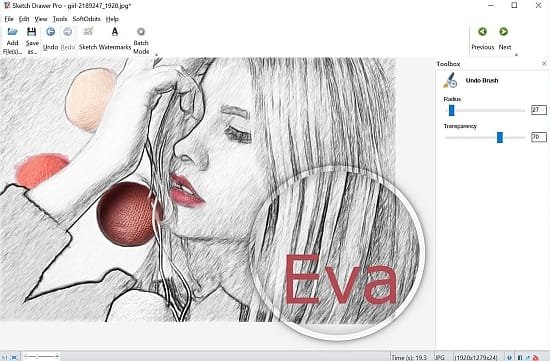This screenshot has height=361, width=550.
Task: Click the Add File(s) folder icon
Action: 12,32
